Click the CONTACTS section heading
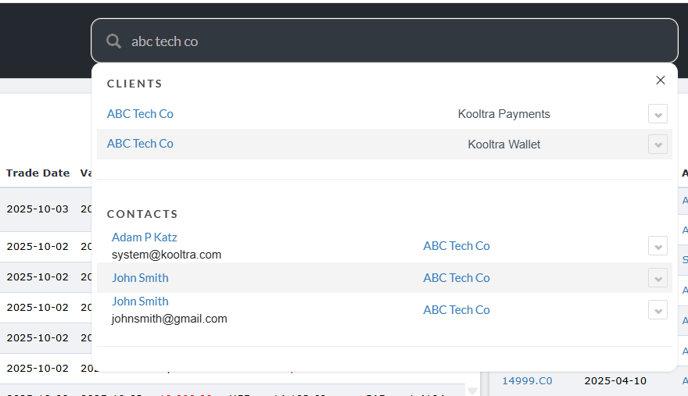Image resolution: width=688 pixels, height=396 pixels. pyautogui.click(x=143, y=214)
